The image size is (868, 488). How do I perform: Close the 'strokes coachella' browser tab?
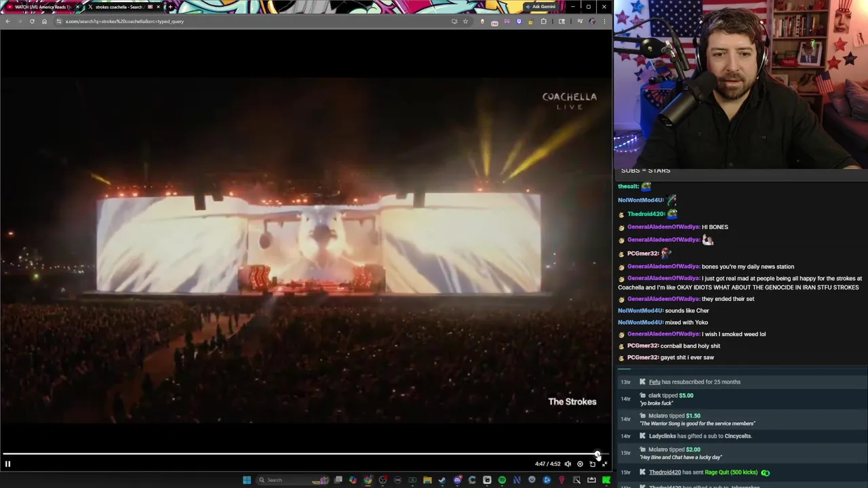click(158, 7)
